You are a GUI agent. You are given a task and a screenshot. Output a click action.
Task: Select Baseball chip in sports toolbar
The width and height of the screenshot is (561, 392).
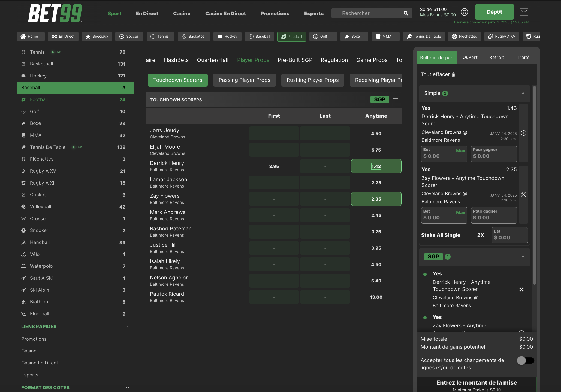(259, 37)
